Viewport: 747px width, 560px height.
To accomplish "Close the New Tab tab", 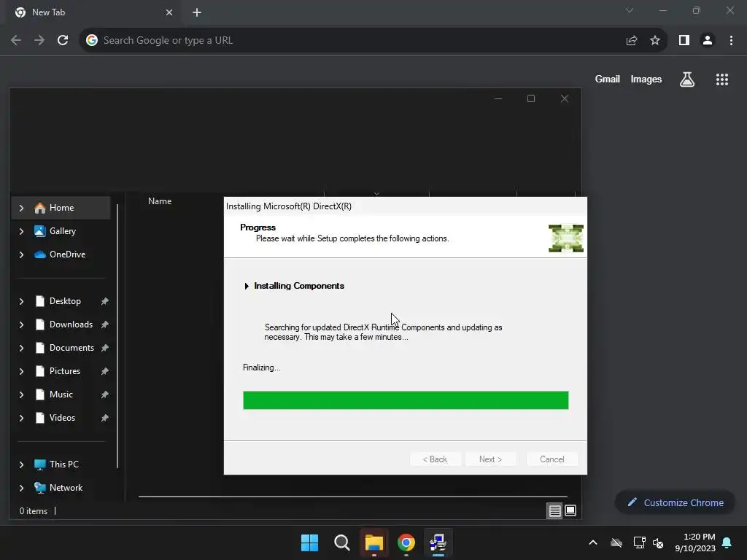I will pyautogui.click(x=169, y=12).
